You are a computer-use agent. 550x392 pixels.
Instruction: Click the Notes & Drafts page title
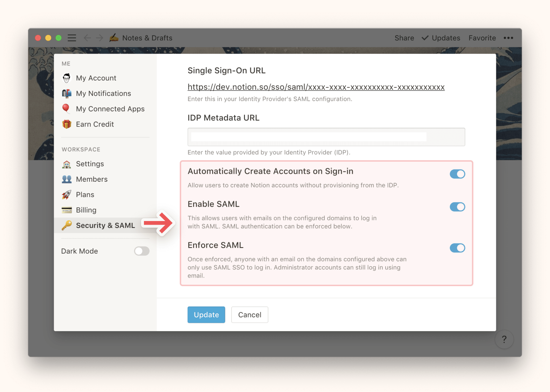click(x=147, y=38)
